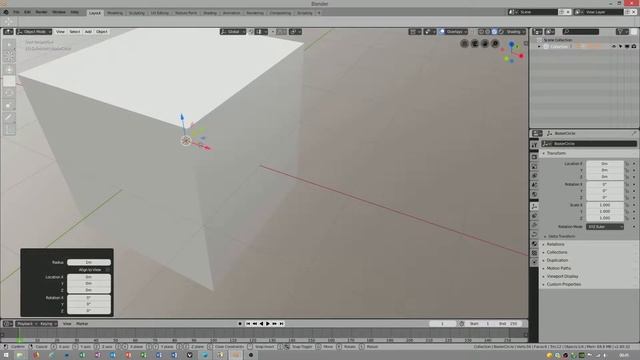Select the highlighted Move tool
The image size is (640, 360).
[9, 81]
